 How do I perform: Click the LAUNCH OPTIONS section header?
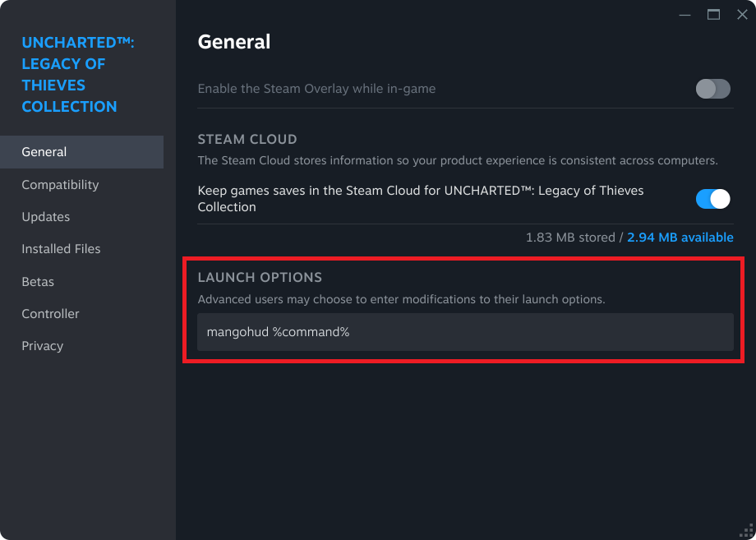pos(260,278)
